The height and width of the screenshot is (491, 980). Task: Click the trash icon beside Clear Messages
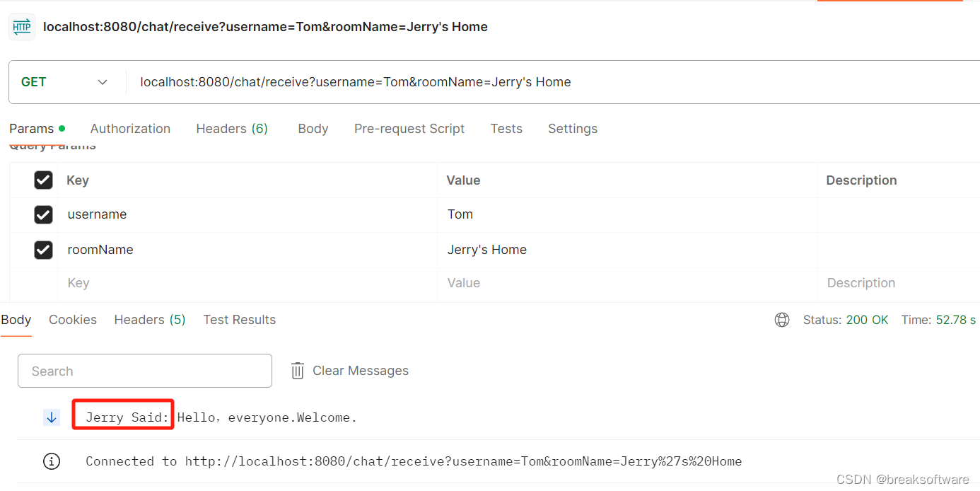tap(298, 371)
